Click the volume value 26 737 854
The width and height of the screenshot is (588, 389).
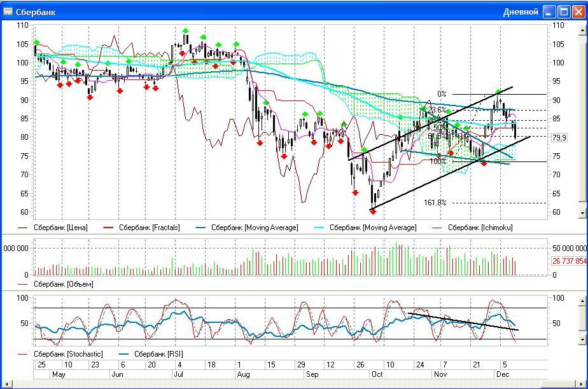click(x=570, y=261)
